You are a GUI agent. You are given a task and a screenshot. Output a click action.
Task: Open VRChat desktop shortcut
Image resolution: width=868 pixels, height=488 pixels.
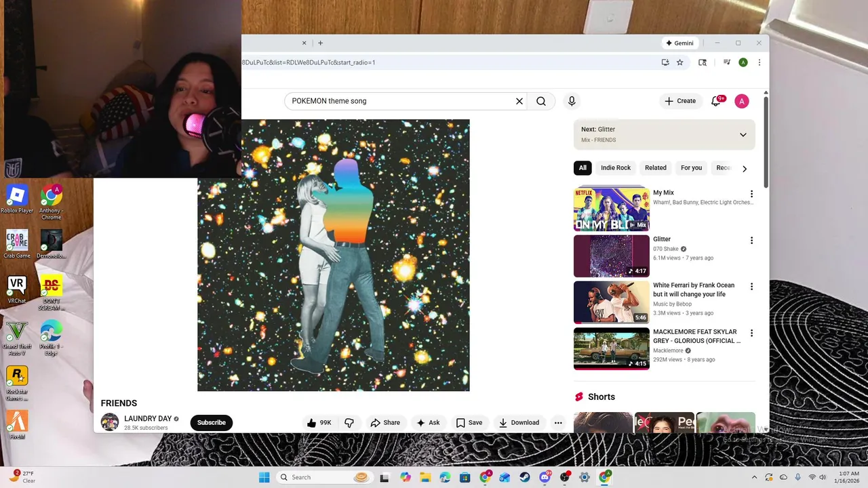click(x=17, y=289)
